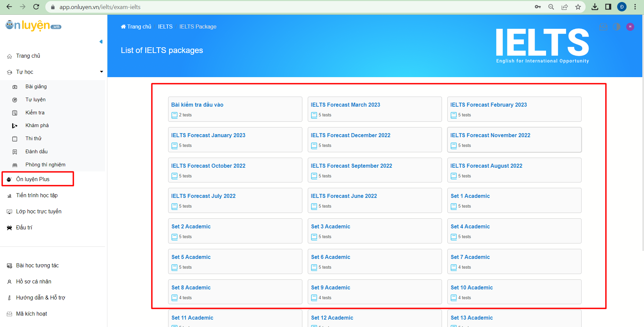The width and height of the screenshot is (644, 327).
Task: Open IELTS Forecast July 2022
Action: coord(235,200)
